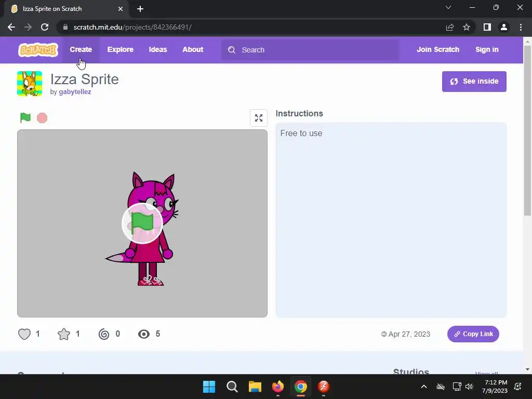The height and width of the screenshot is (399, 532).
Task: Click Join Scratch link
Action: pyautogui.click(x=437, y=49)
